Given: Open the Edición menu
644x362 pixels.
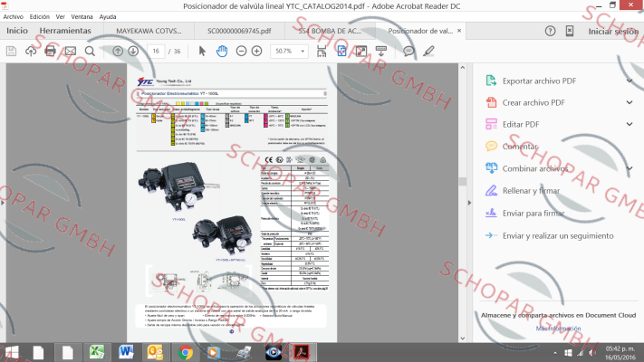Looking at the screenshot, I should [40, 17].
